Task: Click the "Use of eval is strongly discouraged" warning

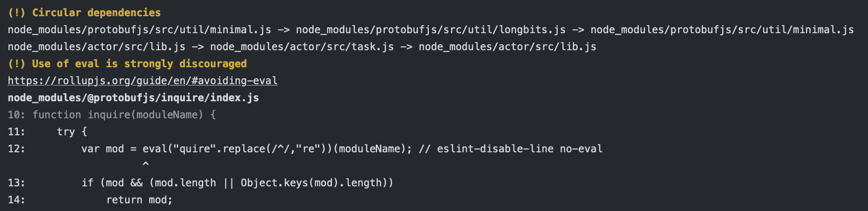Action: pyautogui.click(x=127, y=64)
